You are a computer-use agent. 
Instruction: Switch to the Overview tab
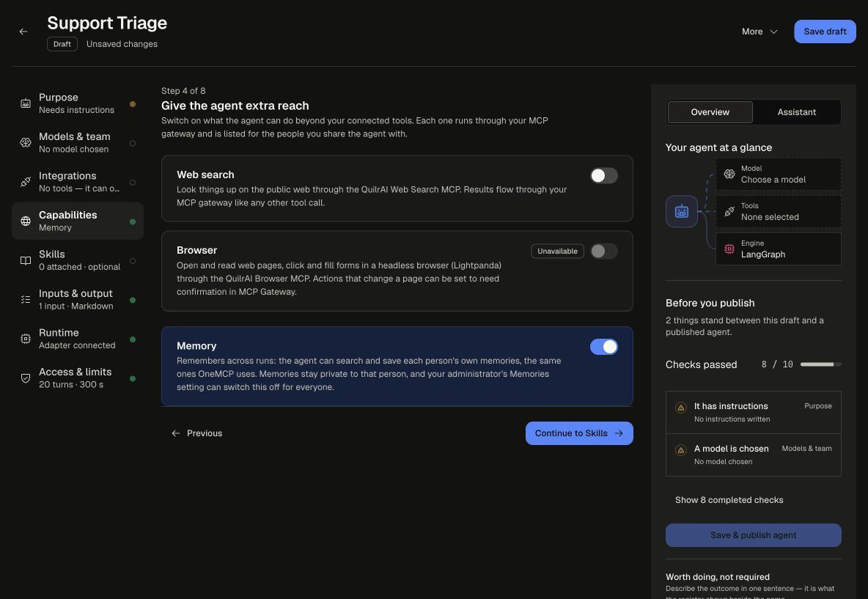[x=710, y=112]
